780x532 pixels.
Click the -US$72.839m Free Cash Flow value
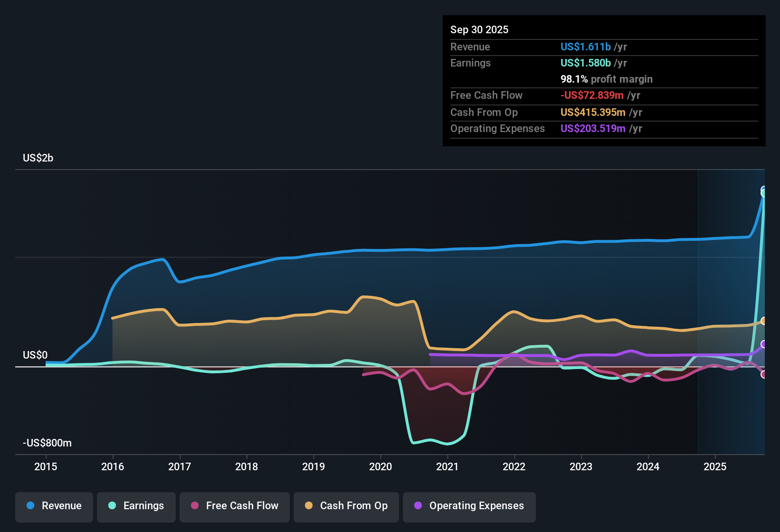pos(591,95)
